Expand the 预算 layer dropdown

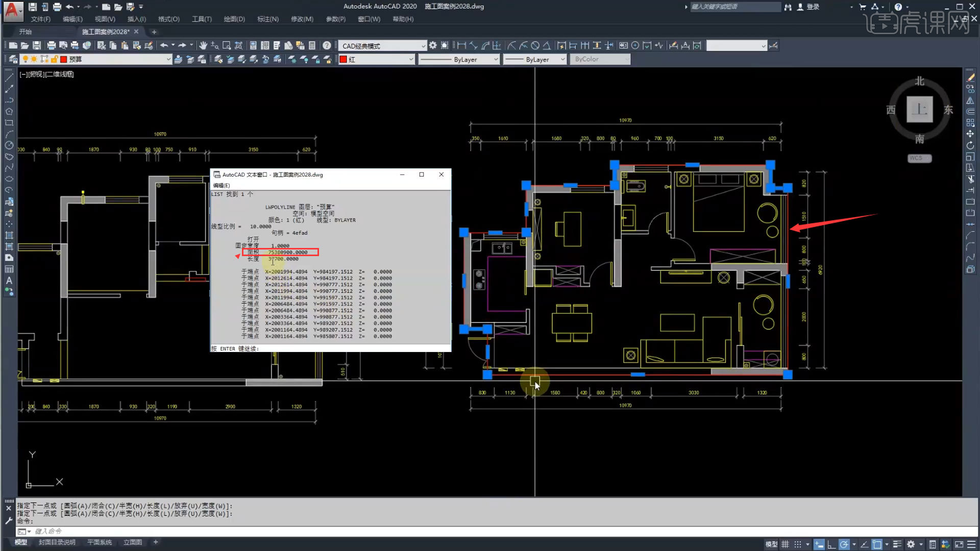pyautogui.click(x=168, y=59)
